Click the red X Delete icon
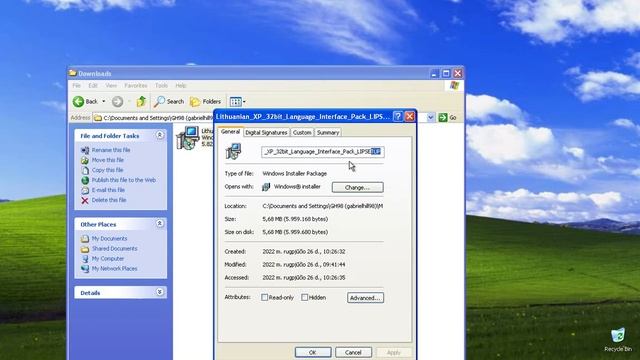Viewport: 640px width, 360px height. point(84,200)
